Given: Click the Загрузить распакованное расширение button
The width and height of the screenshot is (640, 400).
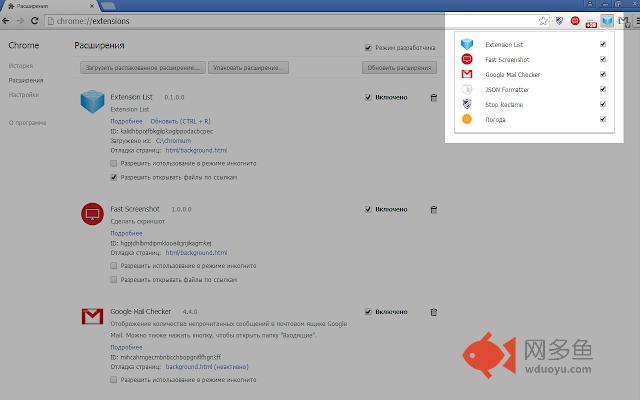Looking at the screenshot, I should 142,68.
